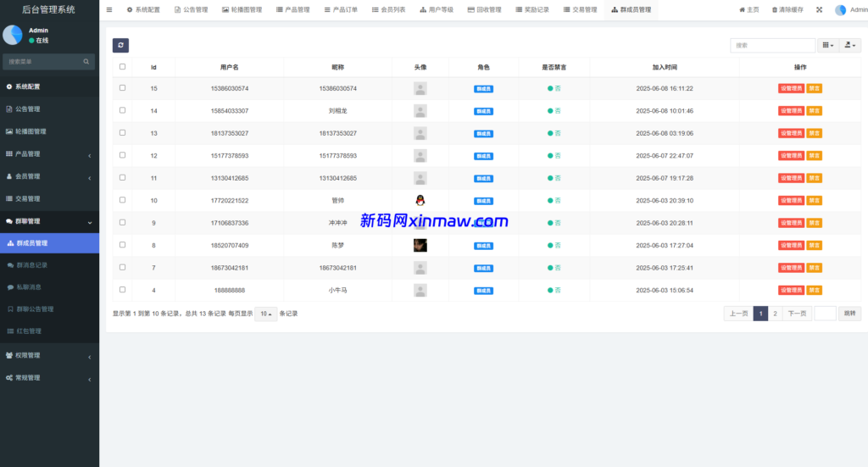Collapse the 群聊管理 sidebar group
The height and width of the screenshot is (467, 868).
click(50, 221)
